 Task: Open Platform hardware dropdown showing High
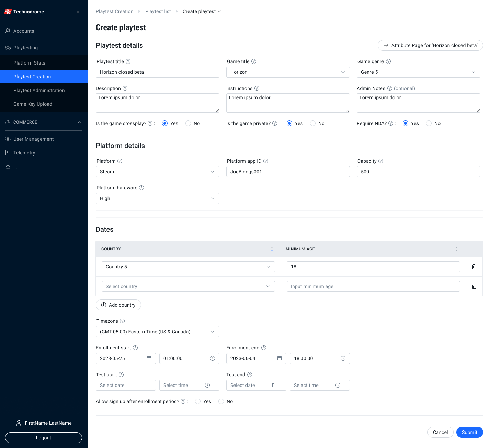(158, 198)
